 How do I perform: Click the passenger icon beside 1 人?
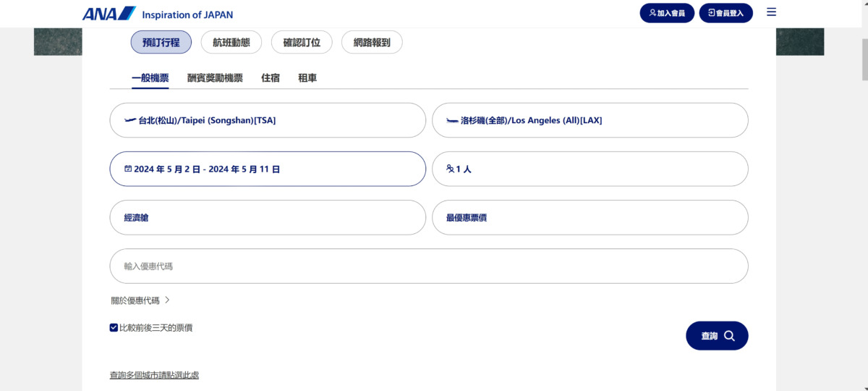[x=450, y=169]
